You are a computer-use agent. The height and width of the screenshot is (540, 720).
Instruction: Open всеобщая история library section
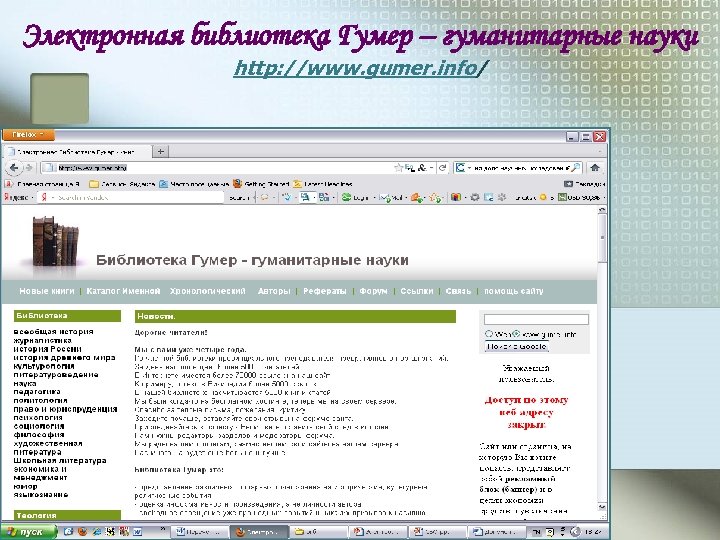click(53, 332)
